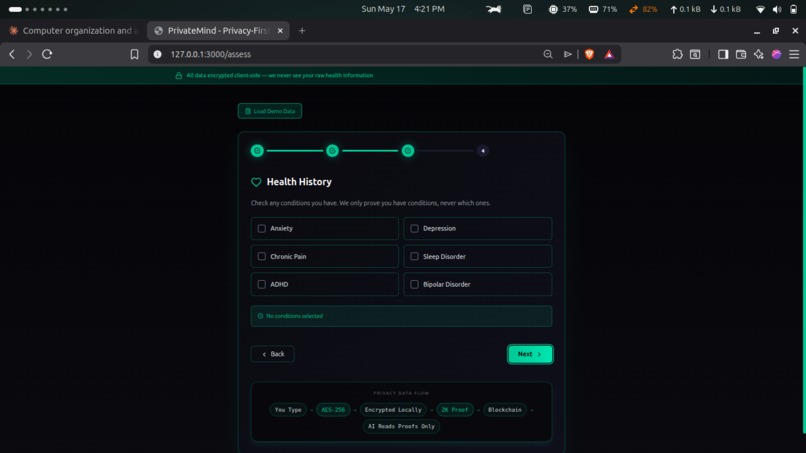Open zoom magnifier in address bar
This screenshot has height=453, width=806.
tap(548, 54)
